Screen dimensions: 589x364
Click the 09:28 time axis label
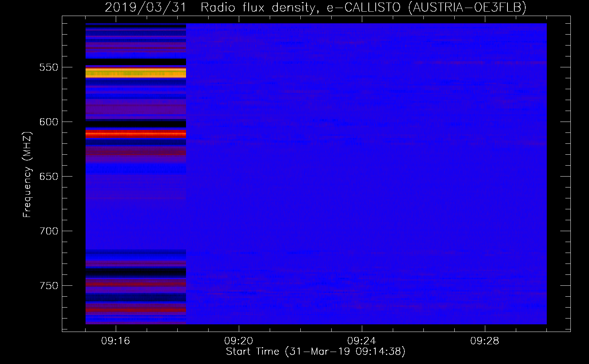pos(485,341)
